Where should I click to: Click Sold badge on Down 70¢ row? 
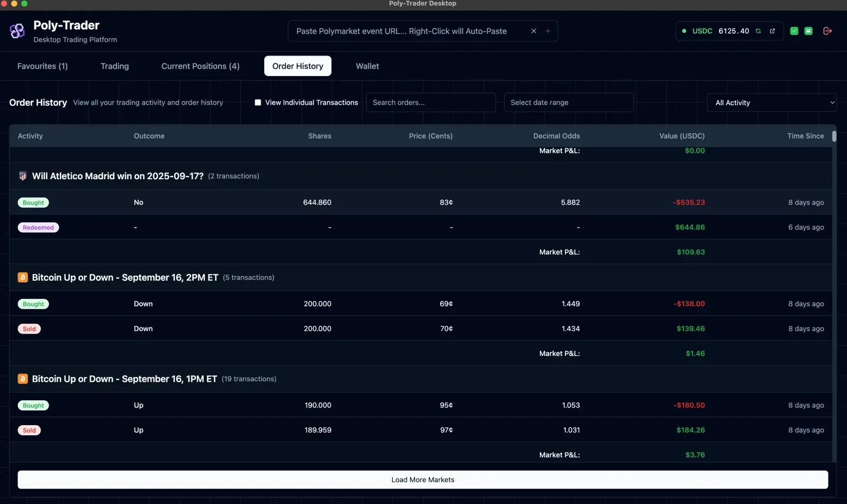[29, 329]
